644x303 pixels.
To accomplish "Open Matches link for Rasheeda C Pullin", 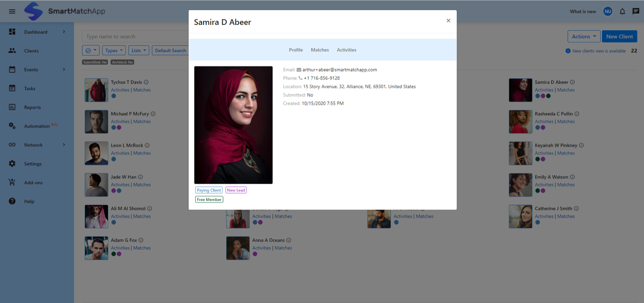I will (566, 122).
